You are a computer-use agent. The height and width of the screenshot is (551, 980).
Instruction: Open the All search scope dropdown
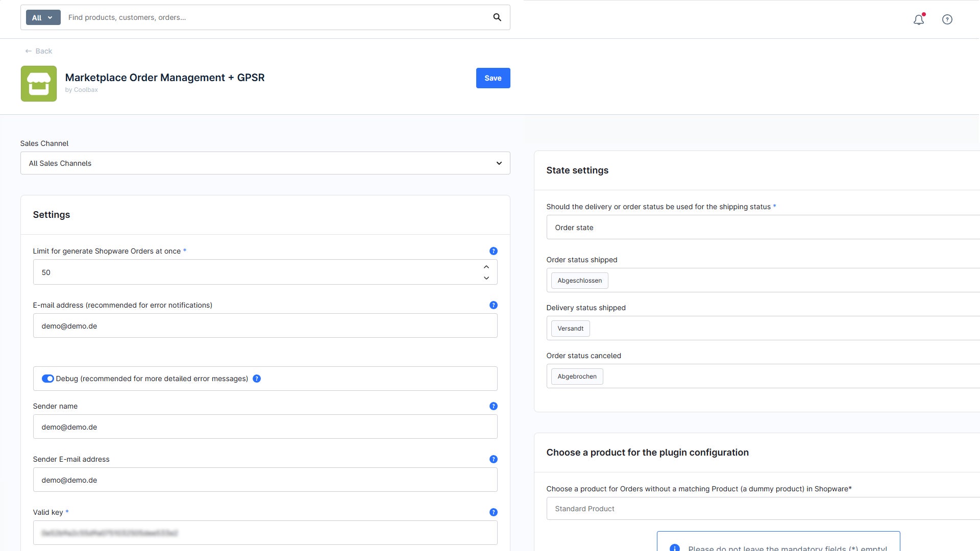coord(43,17)
